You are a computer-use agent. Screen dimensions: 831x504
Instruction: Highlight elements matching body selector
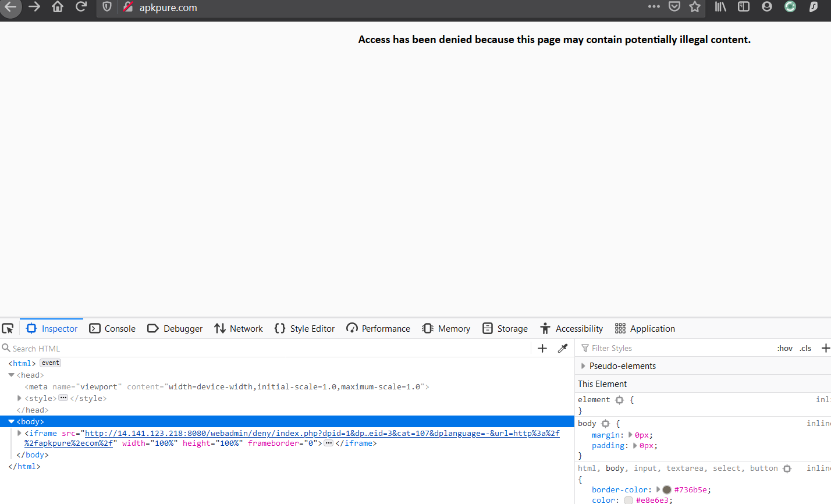605,424
